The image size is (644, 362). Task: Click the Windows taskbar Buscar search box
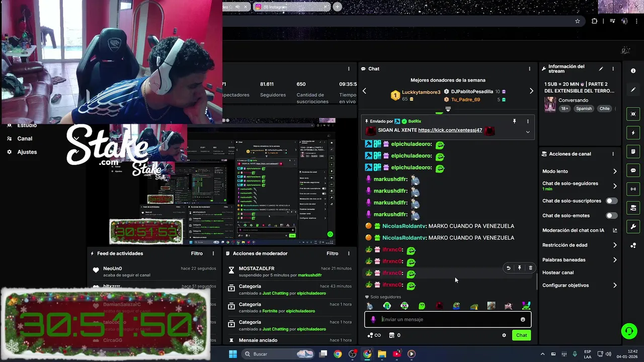point(277,354)
